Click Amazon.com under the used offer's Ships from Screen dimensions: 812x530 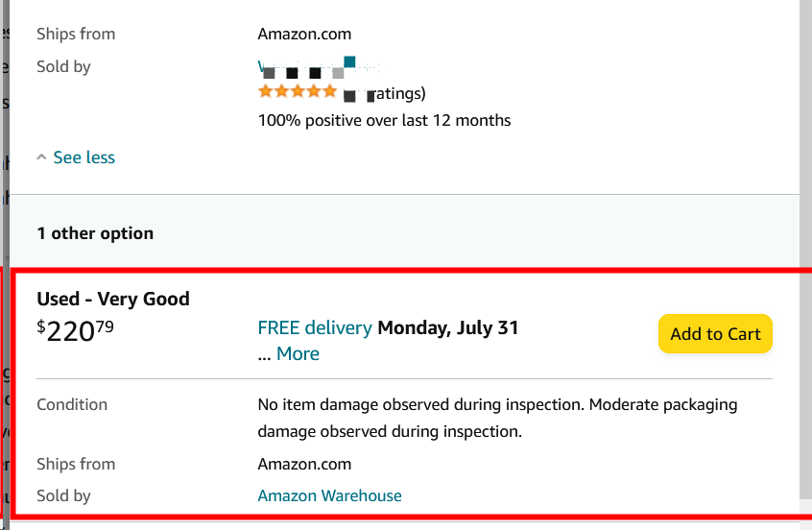[x=304, y=464]
